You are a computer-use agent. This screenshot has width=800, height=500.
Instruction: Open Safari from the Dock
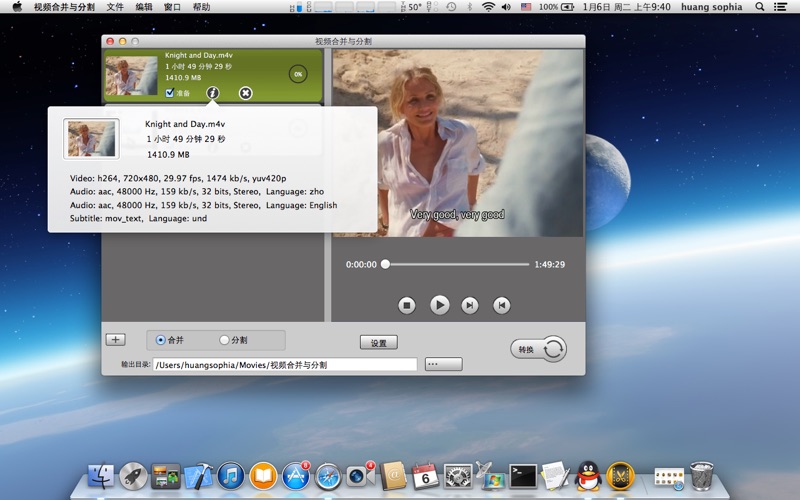(328, 477)
